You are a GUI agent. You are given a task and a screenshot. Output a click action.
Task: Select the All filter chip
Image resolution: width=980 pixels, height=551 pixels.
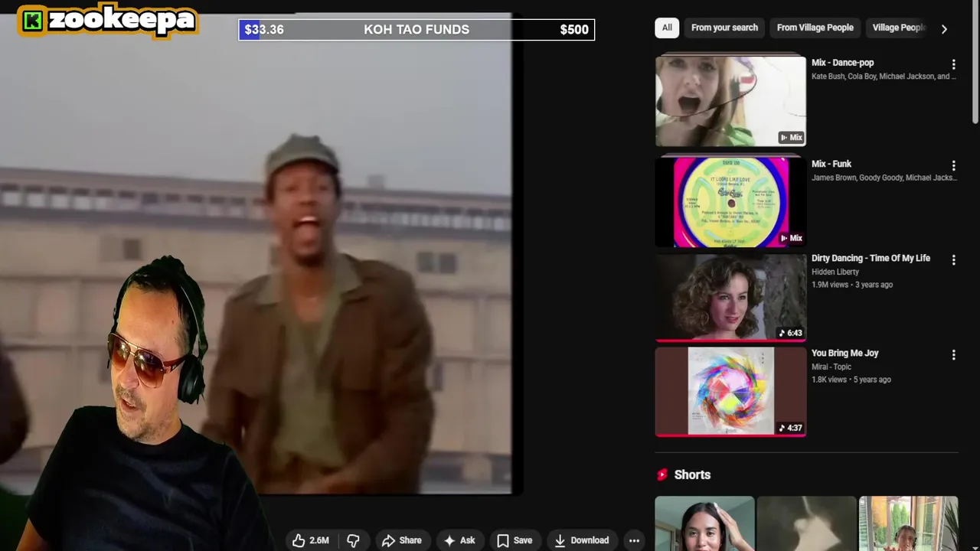(667, 28)
